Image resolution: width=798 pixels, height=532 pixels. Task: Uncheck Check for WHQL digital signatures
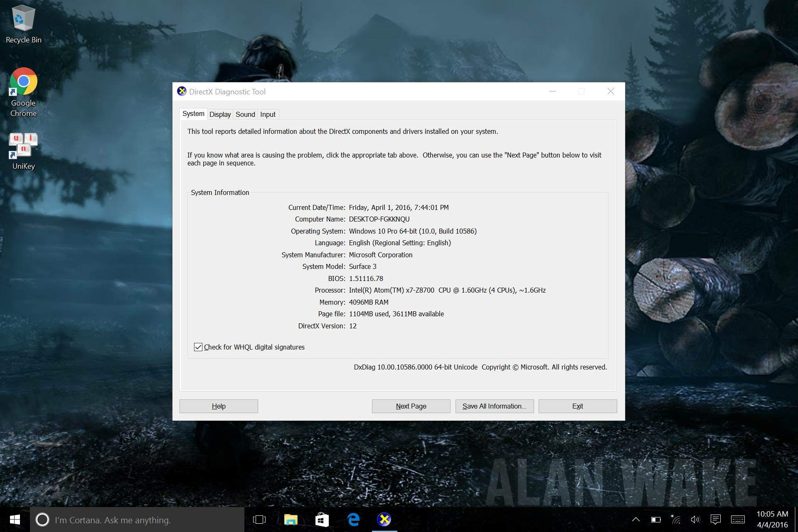coord(198,347)
